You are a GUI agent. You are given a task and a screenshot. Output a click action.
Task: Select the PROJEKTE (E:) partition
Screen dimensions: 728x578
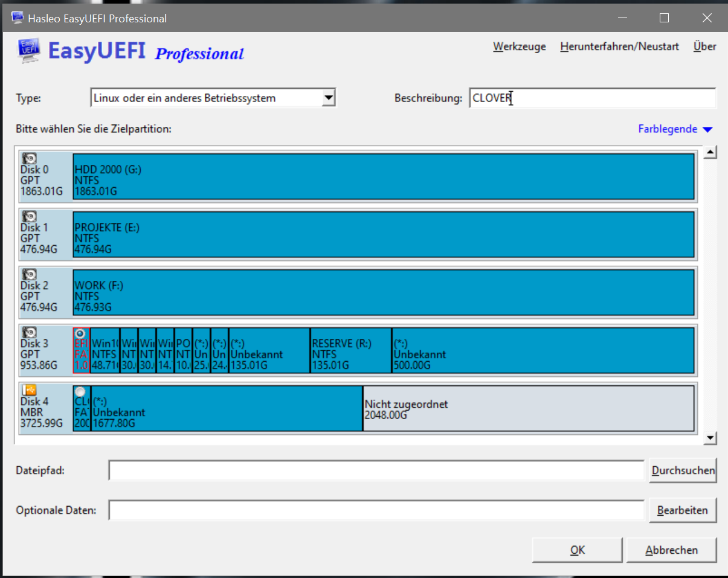pyautogui.click(x=384, y=234)
